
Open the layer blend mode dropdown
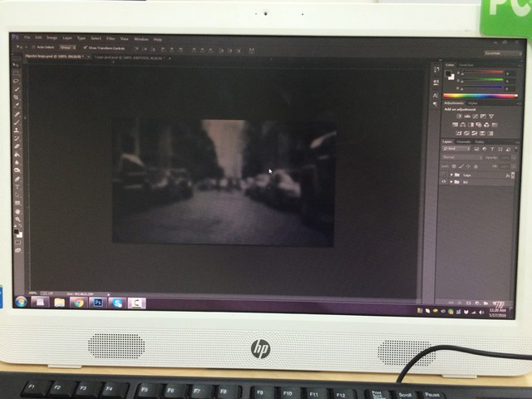[461, 157]
